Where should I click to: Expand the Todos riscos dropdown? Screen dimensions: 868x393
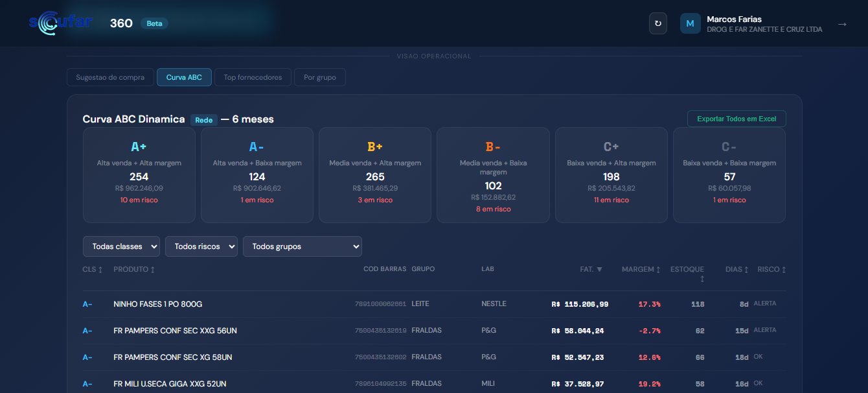[201, 246]
